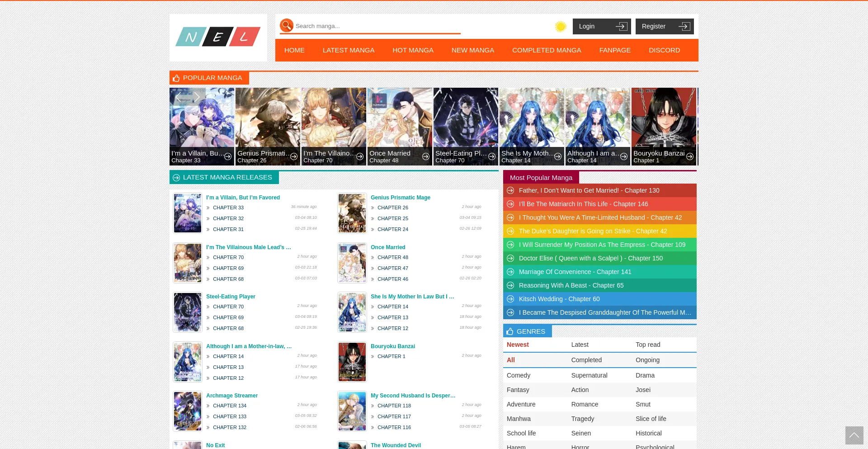Toggle the sun light/dark theme icon

click(x=561, y=27)
